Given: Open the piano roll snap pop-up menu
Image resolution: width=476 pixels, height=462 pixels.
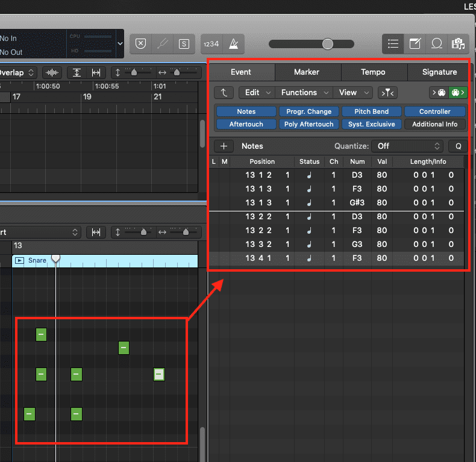Looking at the screenshot, I should click(39, 233).
